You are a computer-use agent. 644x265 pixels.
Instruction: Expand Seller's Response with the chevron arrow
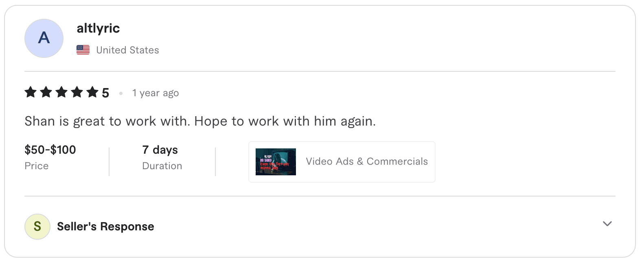click(607, 224)
